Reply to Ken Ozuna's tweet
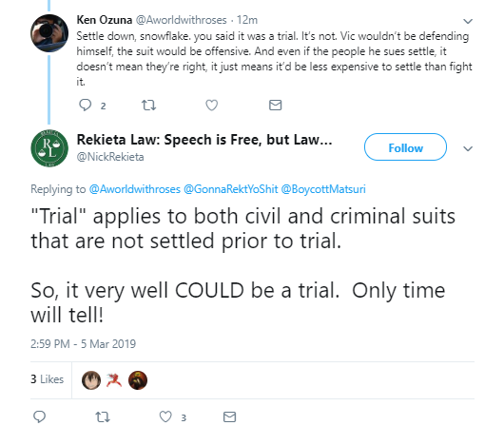504x445 pixels. tap(86, 105)
